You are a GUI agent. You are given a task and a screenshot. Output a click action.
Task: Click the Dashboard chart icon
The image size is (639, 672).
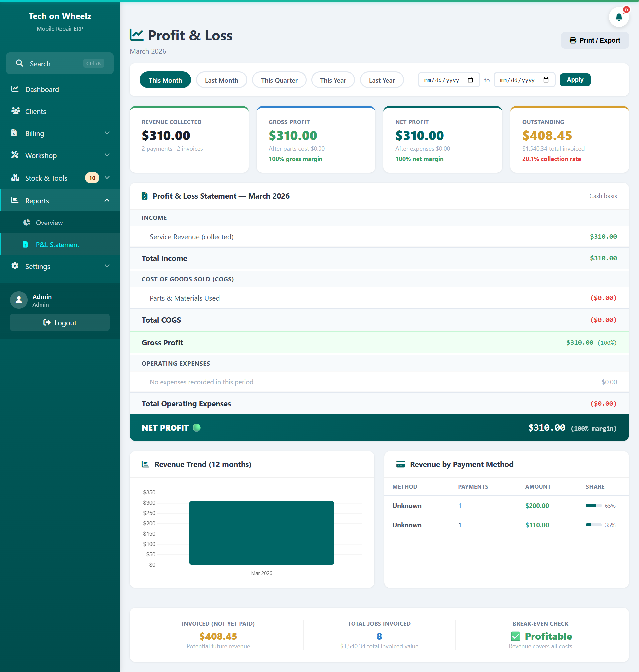click(x=15, y=89)
